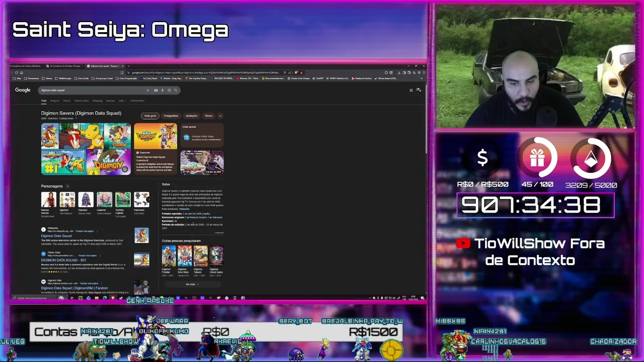Open the browser hamburger menu
The width and height of the screenshot is (644, 362).
click(424, 73)
